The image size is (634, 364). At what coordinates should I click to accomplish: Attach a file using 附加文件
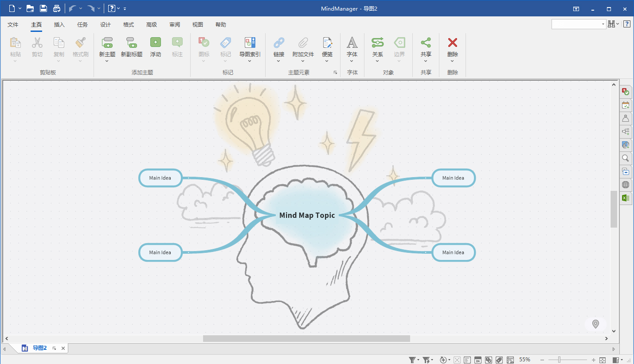pos(303,46)
